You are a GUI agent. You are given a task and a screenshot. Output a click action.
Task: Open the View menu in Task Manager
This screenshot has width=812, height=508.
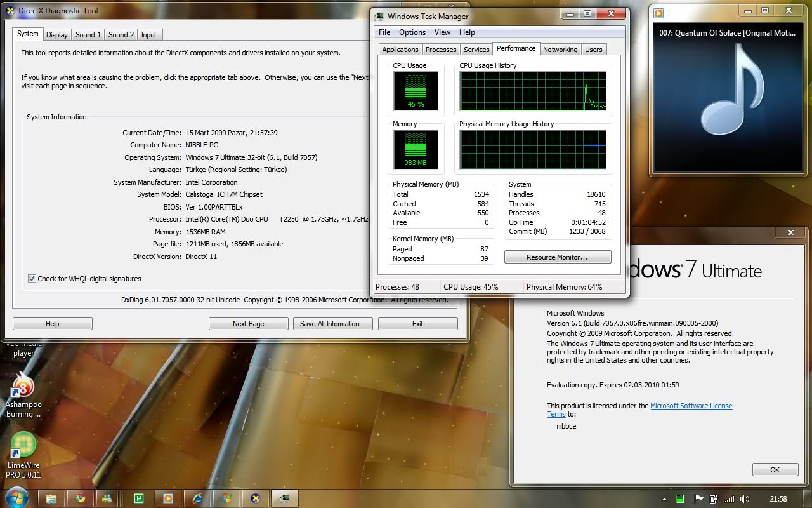(443, 32)
